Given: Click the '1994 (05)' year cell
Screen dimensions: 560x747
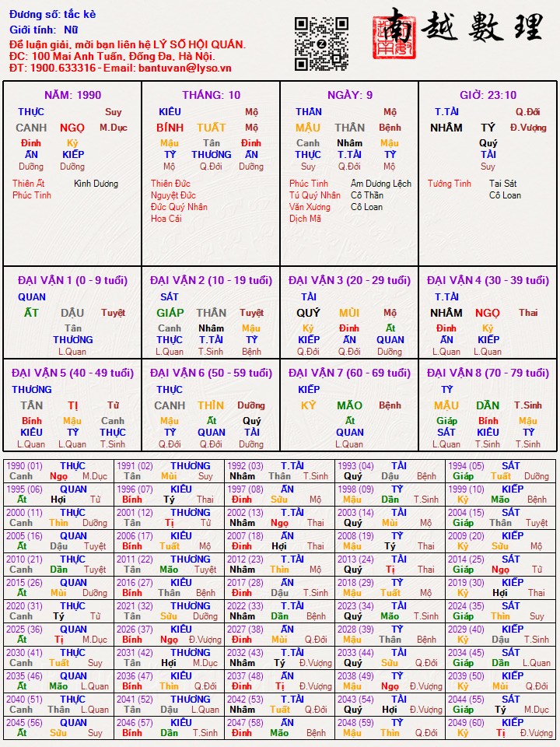Looking at the screenshot, I should pos(500,472).
